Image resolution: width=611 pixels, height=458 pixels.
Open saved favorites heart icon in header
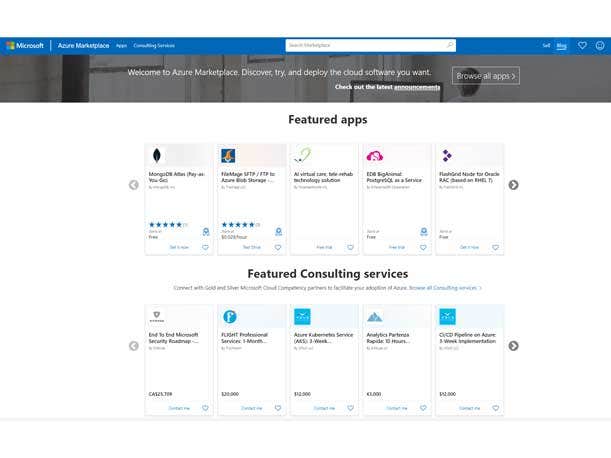point(582,45)
